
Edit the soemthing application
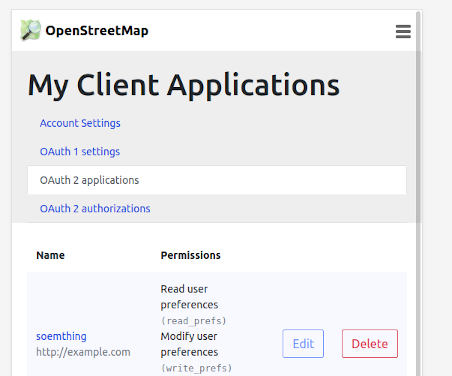click(x=303, y=344)
